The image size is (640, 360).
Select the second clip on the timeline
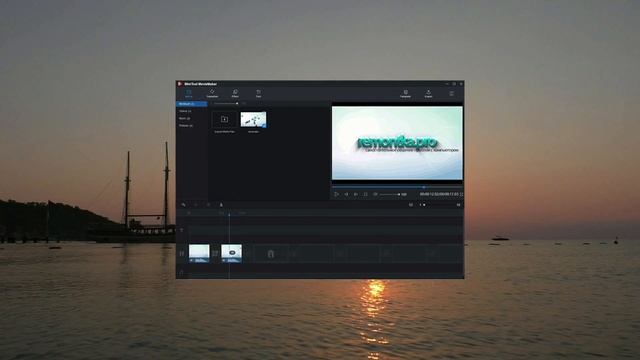pyautogui.click(x=231, y=253)
